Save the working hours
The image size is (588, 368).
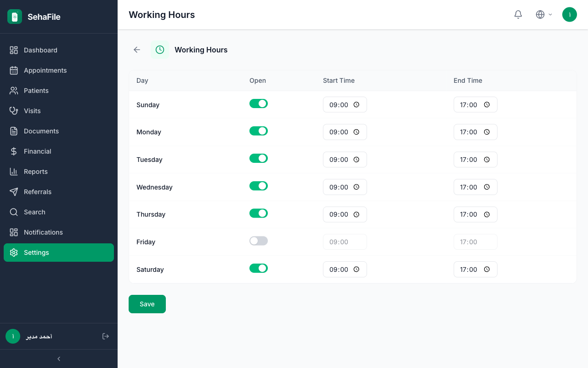click(x=147, y=304)
